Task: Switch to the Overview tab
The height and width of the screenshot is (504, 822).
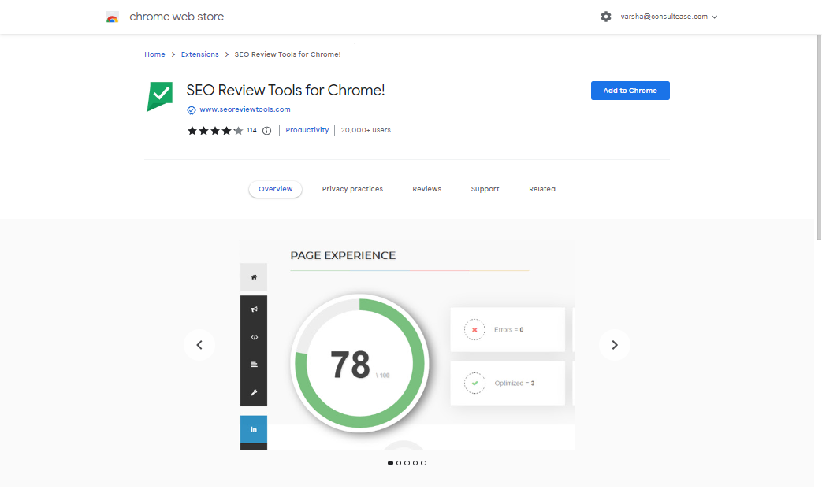Action: click(x=275, y=189)
